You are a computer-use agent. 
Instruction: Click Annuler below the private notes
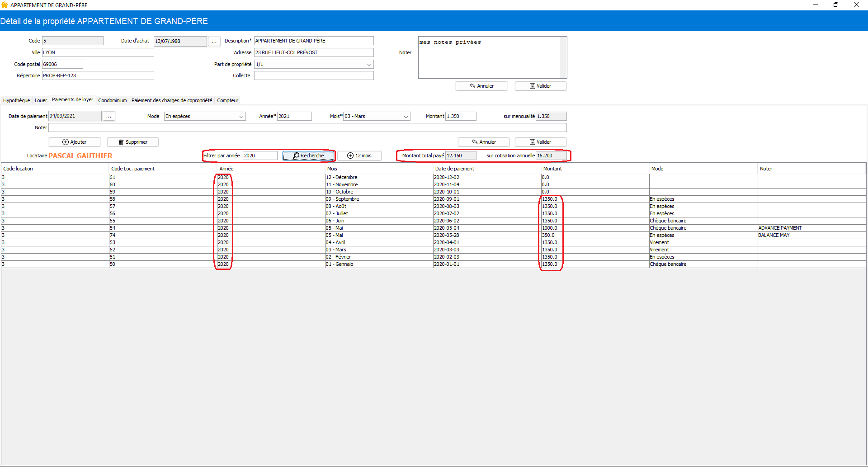click(481, 86)
